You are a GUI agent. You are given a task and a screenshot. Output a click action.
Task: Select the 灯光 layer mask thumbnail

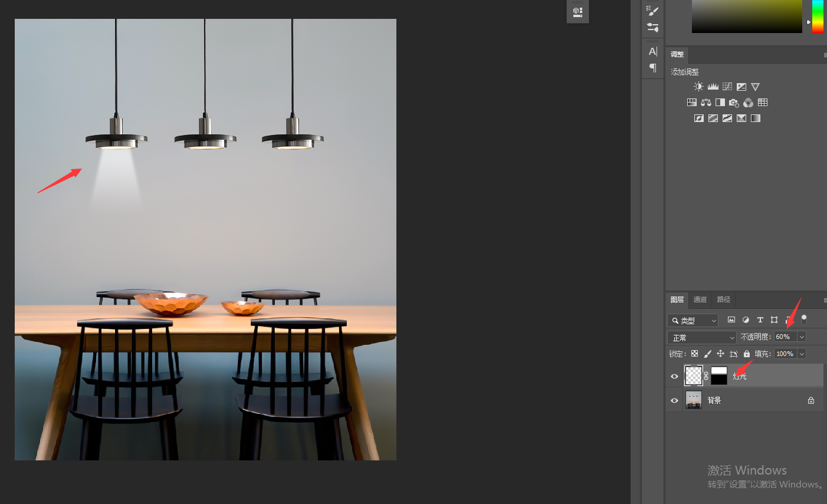coord(719,375)
